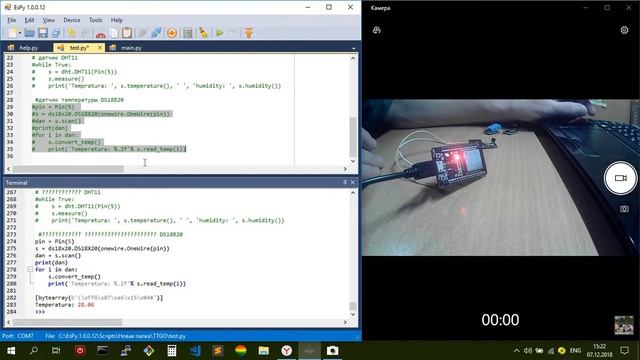
Task: Click Camera app icon on taskbar
Action: point(333,351)
